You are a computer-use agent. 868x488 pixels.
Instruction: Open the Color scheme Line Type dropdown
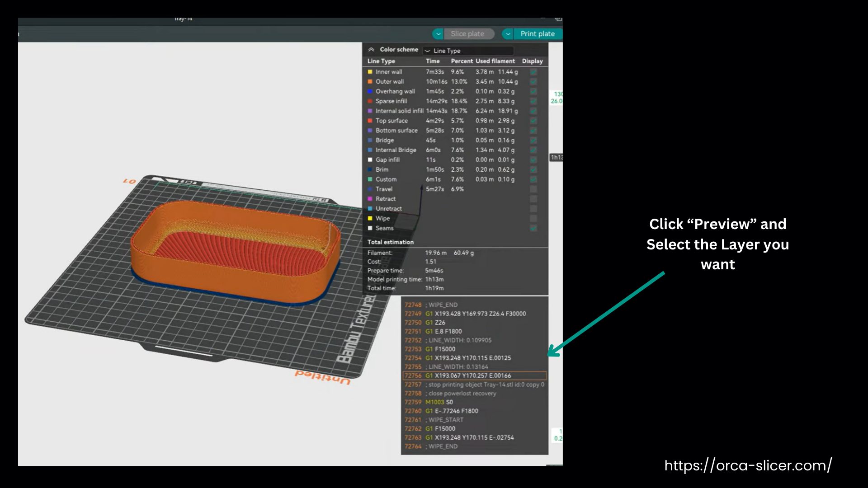(468, 51)
